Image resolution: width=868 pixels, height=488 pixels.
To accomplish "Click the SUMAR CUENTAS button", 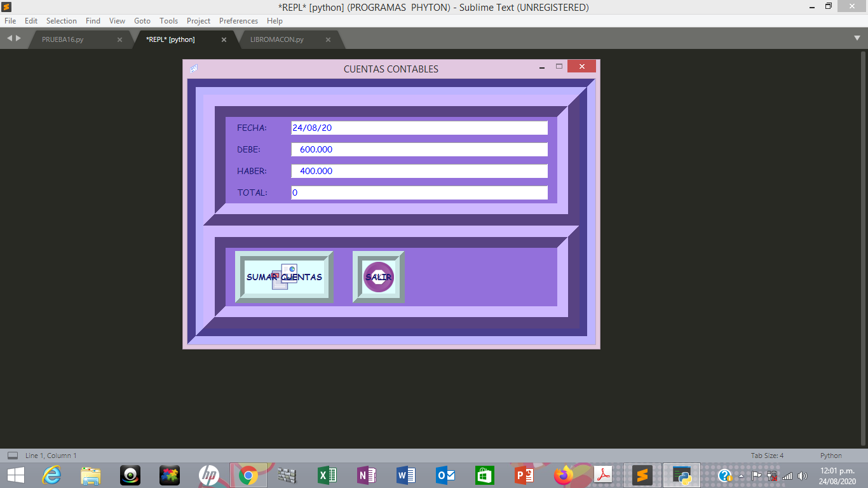I will coord(284,277).
